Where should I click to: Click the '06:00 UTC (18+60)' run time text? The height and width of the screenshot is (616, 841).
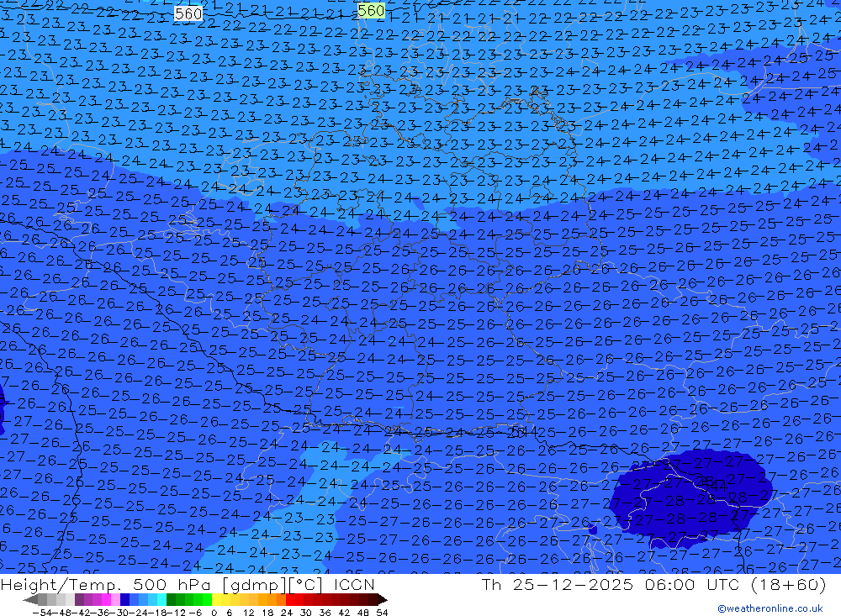(735, 584)
